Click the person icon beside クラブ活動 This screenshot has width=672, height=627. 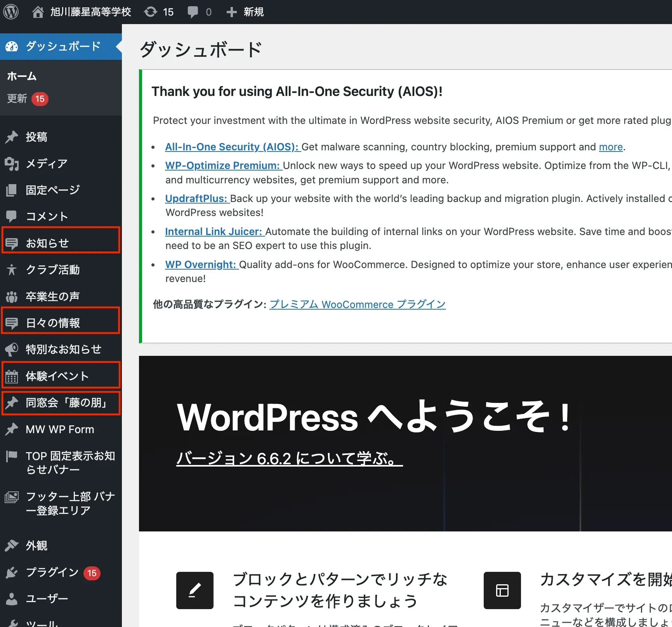pyautogui.click(x=12, y=270)
